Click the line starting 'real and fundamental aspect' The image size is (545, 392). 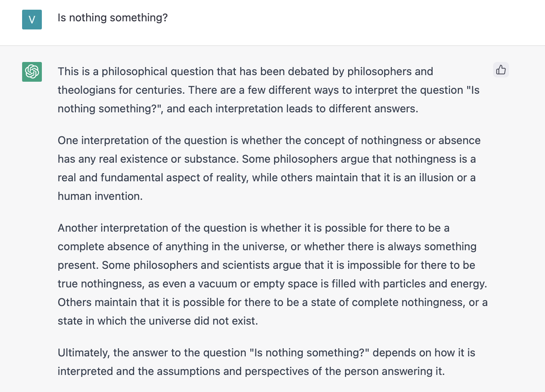pos(267,178)
